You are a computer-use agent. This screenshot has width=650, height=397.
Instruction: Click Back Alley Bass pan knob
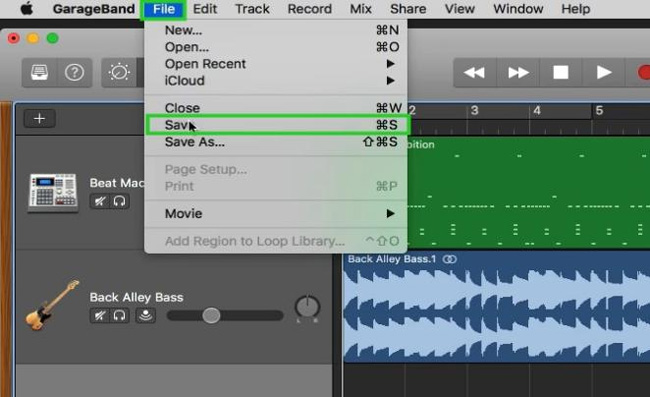tap(307, 307)
